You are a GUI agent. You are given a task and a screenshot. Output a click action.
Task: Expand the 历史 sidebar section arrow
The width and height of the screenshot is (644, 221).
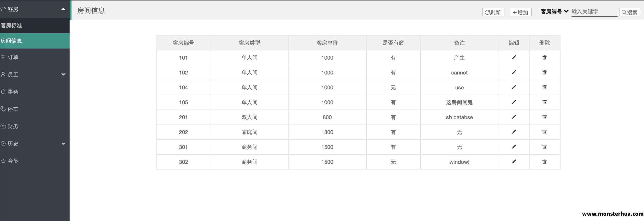coord(63,144)
